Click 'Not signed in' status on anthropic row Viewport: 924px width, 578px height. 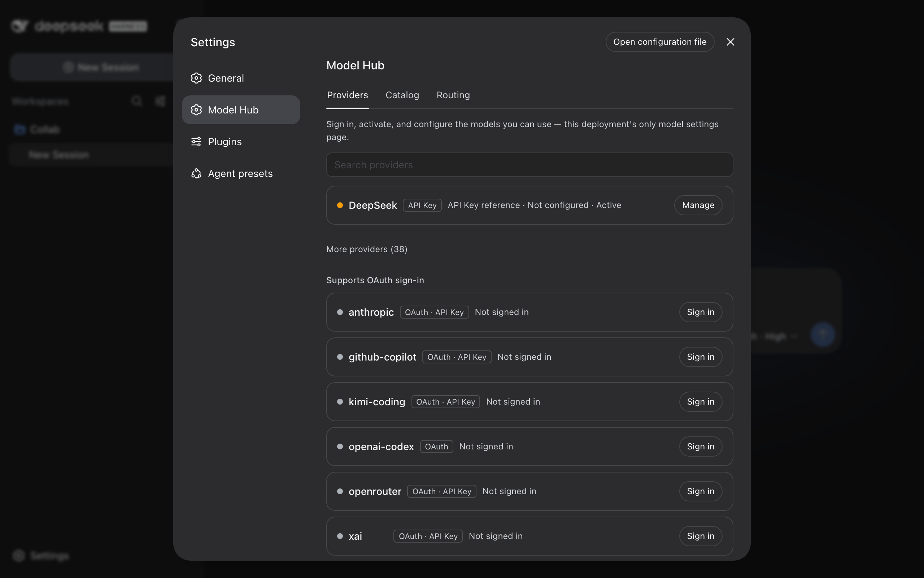coord(502,312)
